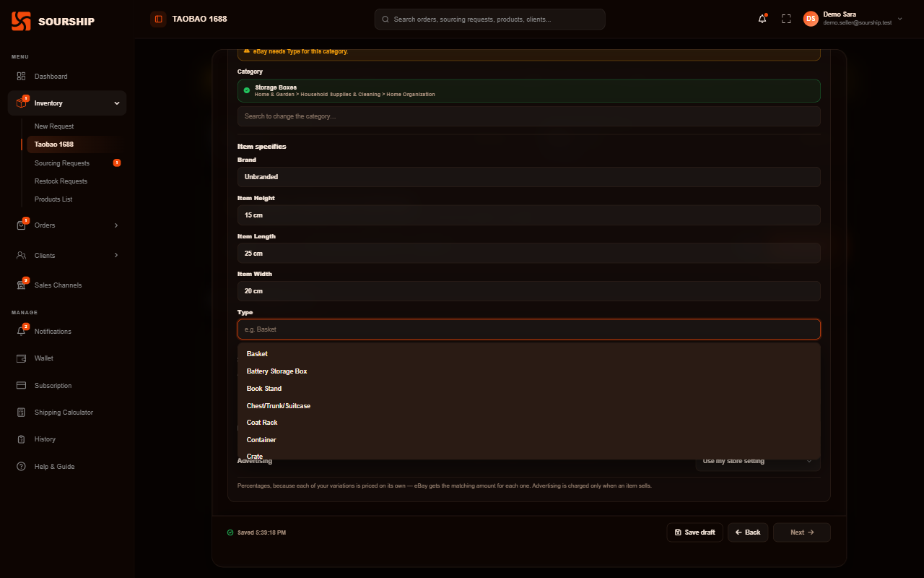The width and height of the screenshot is (924, 578).
Task: Click the Dashboard grid icon
Action: 21,76
